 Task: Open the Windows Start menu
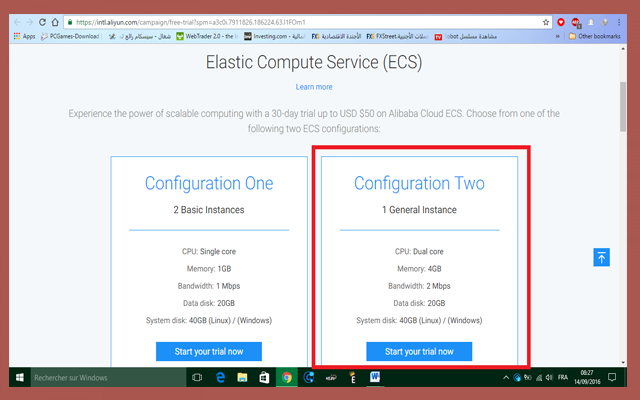pos(20,378)
